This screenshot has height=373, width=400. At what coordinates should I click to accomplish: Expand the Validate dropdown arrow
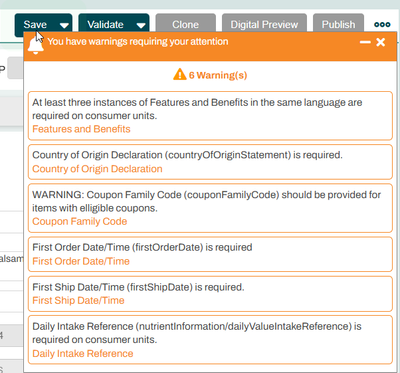pos(141,25)
